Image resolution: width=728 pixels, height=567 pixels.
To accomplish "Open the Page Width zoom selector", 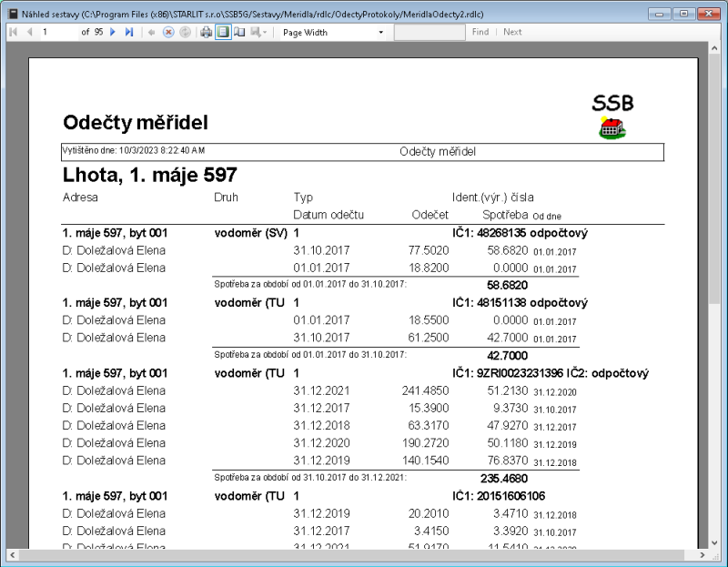I will 328,32.
